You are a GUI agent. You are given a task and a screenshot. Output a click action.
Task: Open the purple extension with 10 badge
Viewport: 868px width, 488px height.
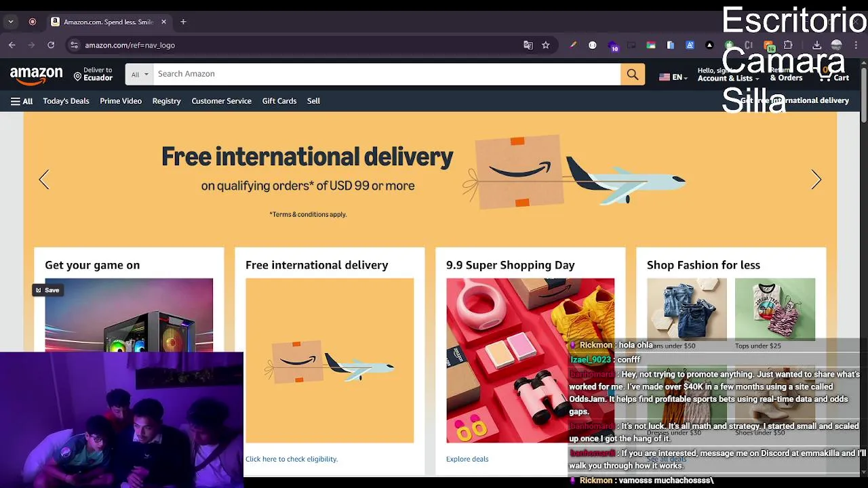pos(613,45)
